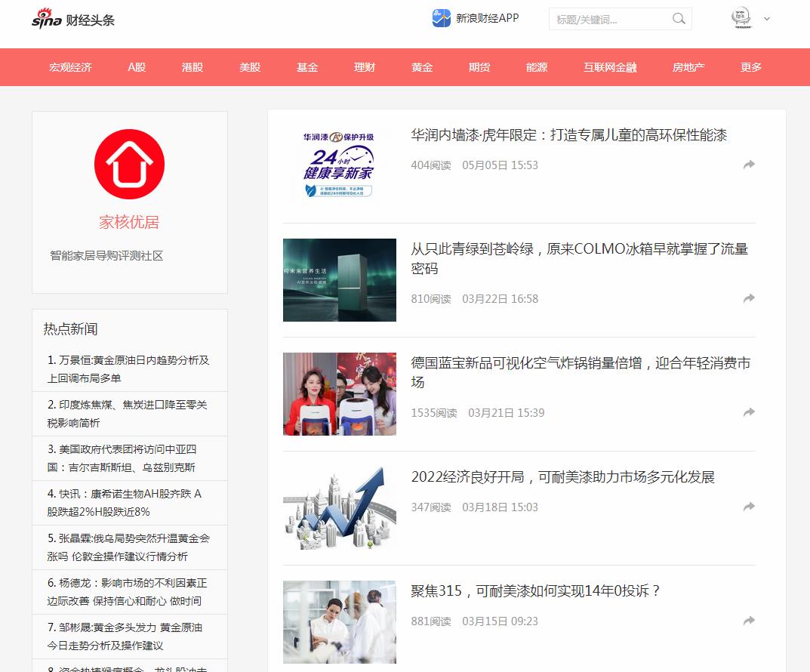Click the green COLMO fridge thumbnail

tap(340, 280)
